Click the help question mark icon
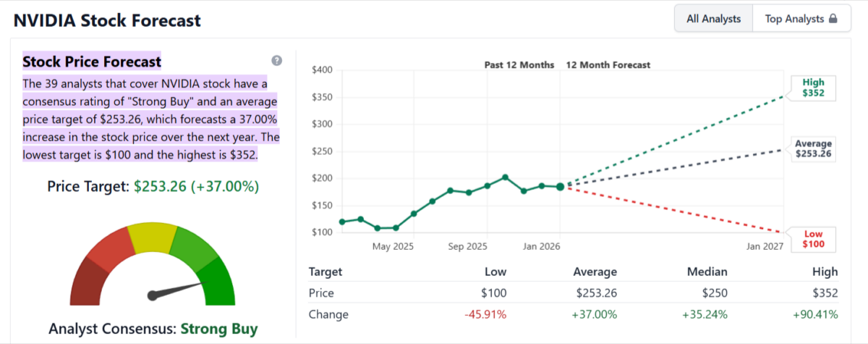The height and width of the screenshot is (344, 868). (x=276, y=61)
